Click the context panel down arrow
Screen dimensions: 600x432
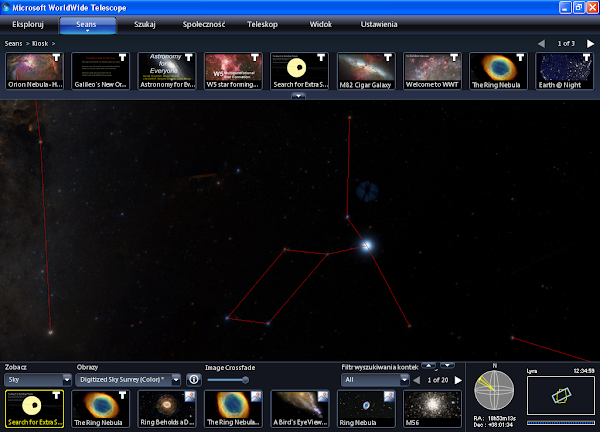(447, 366)
